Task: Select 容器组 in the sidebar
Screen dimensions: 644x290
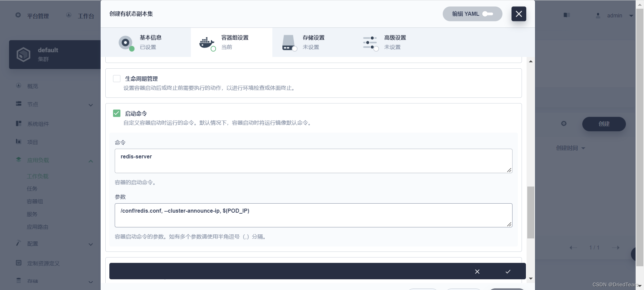Action: (35, 202)
